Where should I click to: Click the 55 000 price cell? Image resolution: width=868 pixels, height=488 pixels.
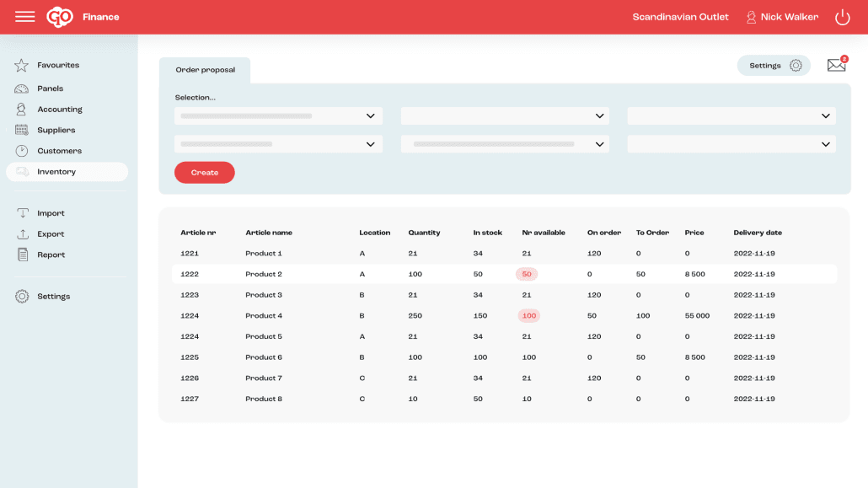[697, 316]
